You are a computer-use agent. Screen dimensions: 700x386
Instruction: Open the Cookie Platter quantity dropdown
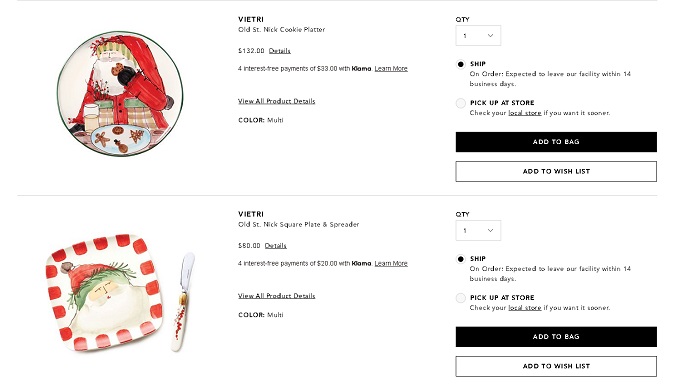pos(478,35)
